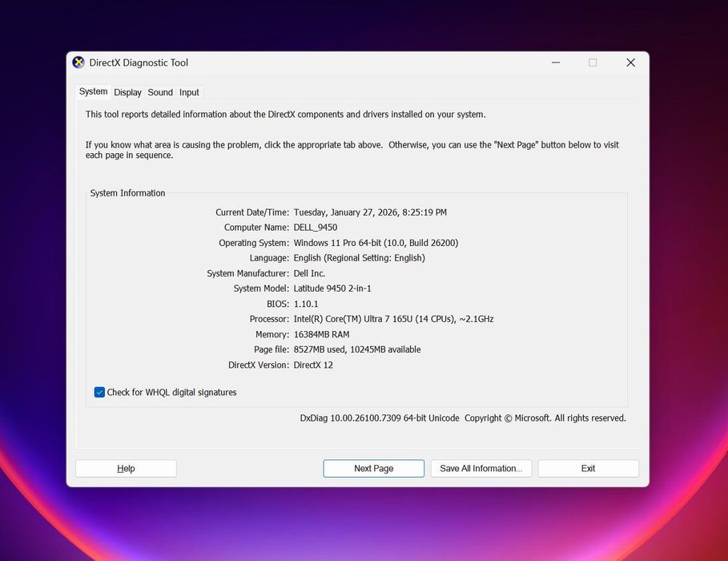This screenshot has width=728, height=561.
Task: Click the DirectX 12 version value
Action: point(313,365)
